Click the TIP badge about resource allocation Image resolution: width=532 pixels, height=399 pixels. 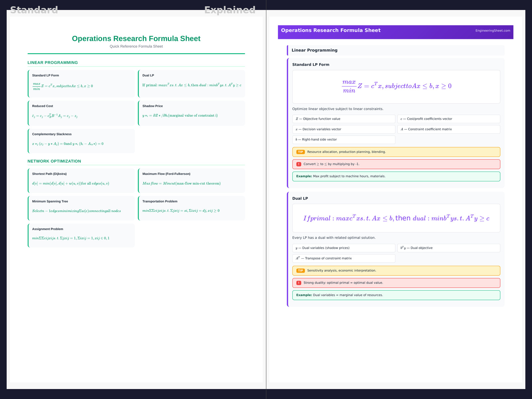coord(300,152)
